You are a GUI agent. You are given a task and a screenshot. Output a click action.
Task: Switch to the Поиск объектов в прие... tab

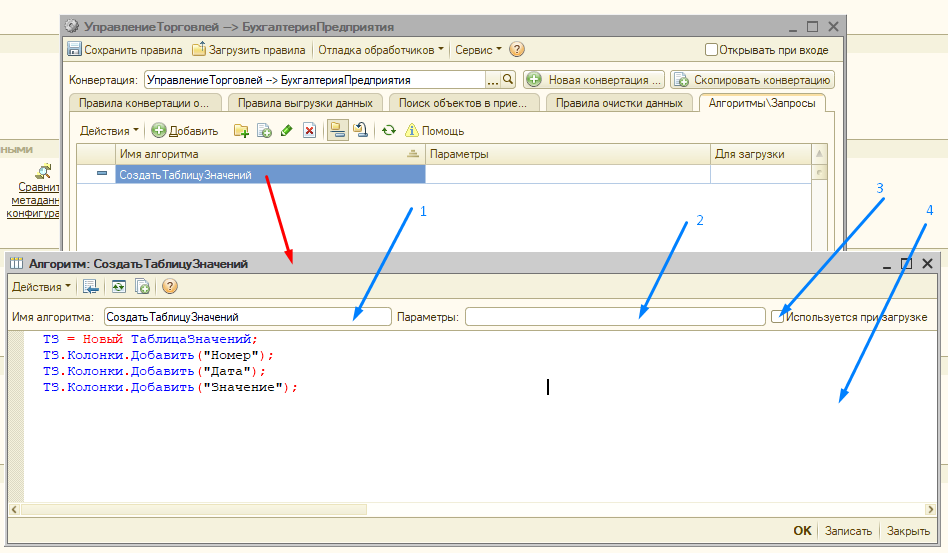[463, 103]
